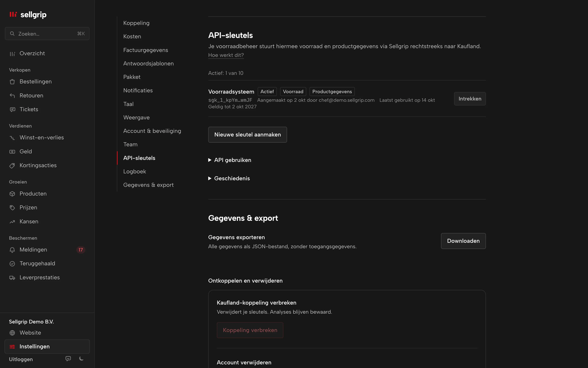Click Uitloggen in the sidebar
This screenshot has height=368, width=588.
click(21, 359)
